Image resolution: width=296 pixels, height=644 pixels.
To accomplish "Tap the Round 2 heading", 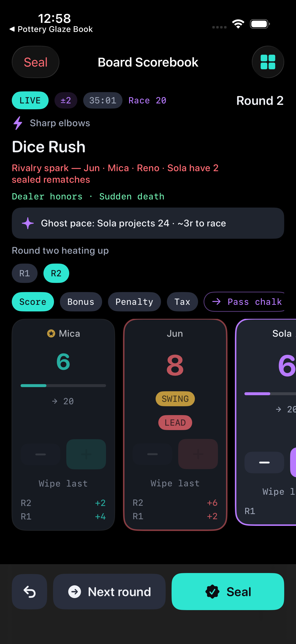I will click(x=260, y=100).
